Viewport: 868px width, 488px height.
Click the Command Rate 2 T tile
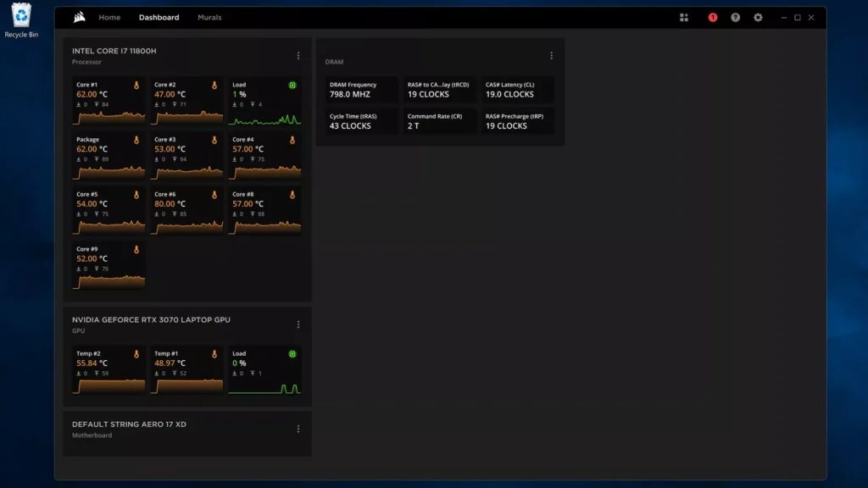pos(439,121)
